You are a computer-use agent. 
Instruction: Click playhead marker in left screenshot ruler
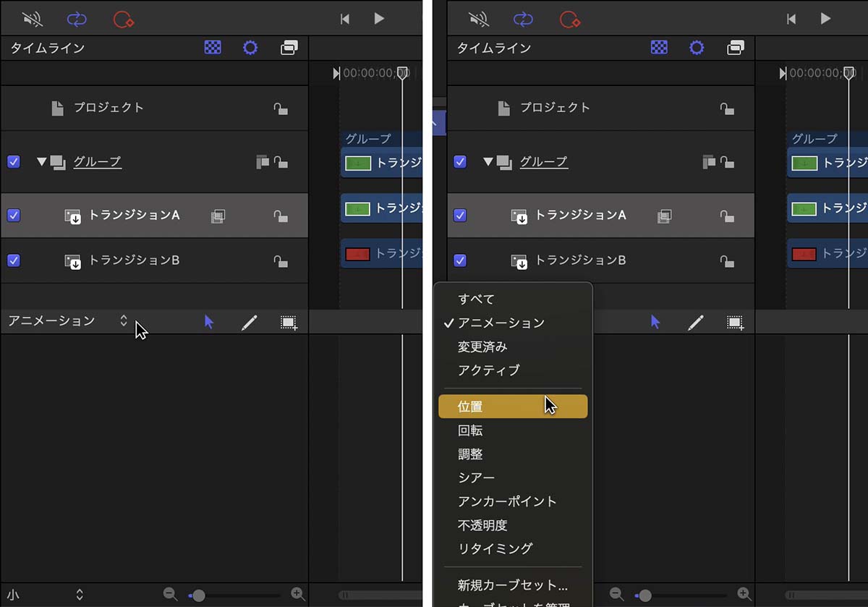tap(403, 72)
